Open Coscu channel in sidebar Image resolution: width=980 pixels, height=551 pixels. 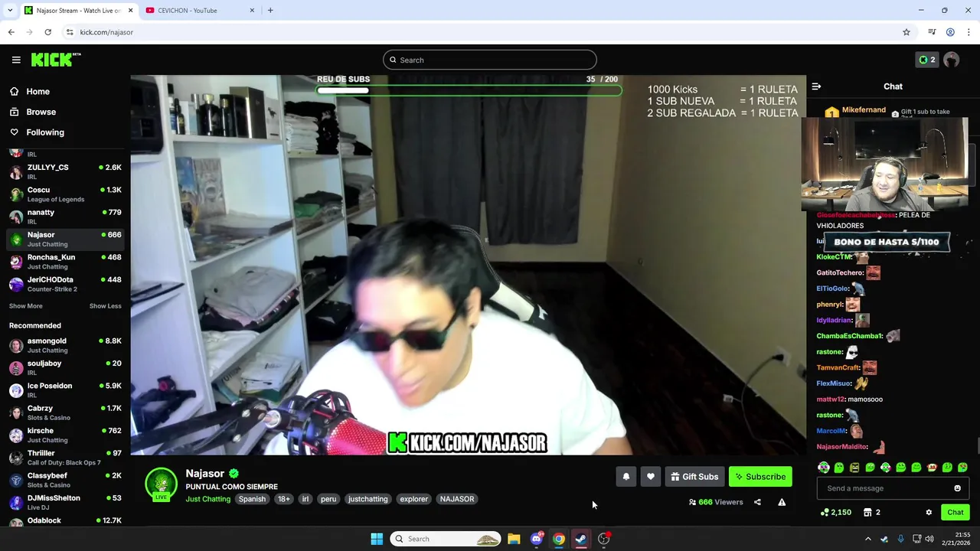[65, 194]
